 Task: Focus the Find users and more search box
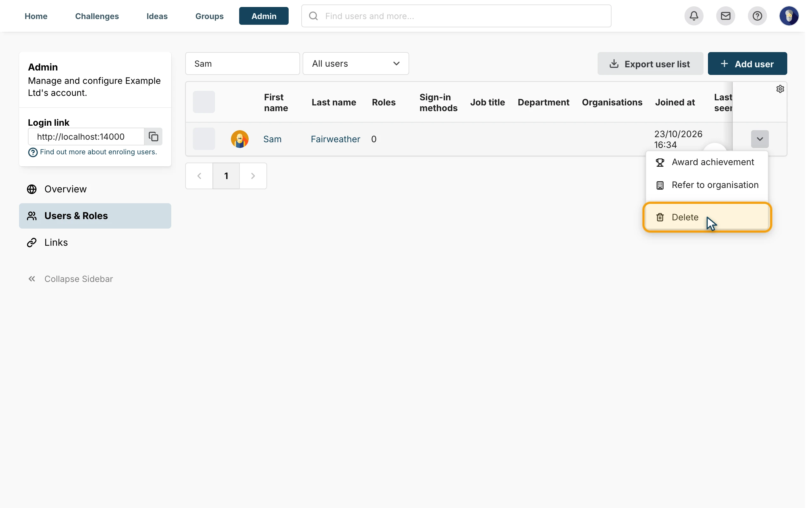[x=456, y=16]
